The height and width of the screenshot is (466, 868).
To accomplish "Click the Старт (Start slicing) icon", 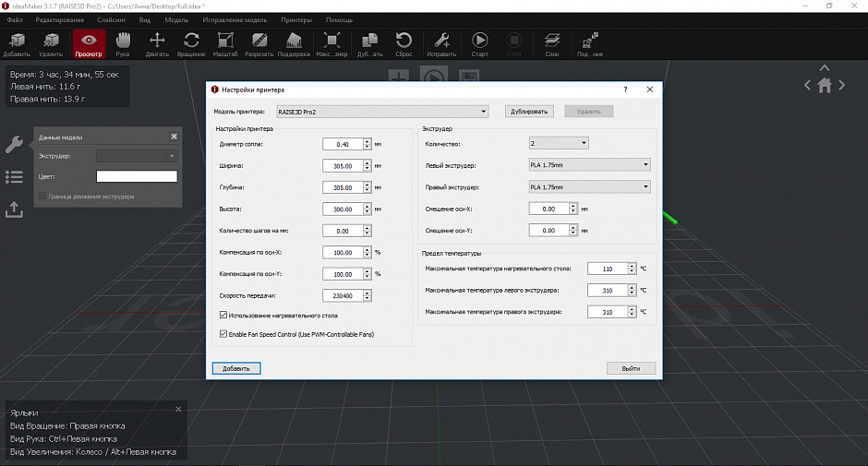I will (480, 44).
